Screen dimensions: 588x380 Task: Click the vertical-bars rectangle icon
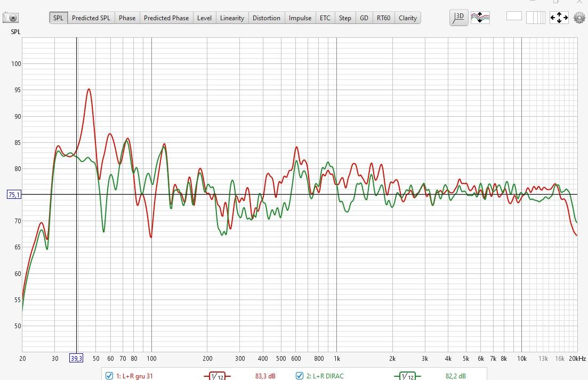click(535, 18)
